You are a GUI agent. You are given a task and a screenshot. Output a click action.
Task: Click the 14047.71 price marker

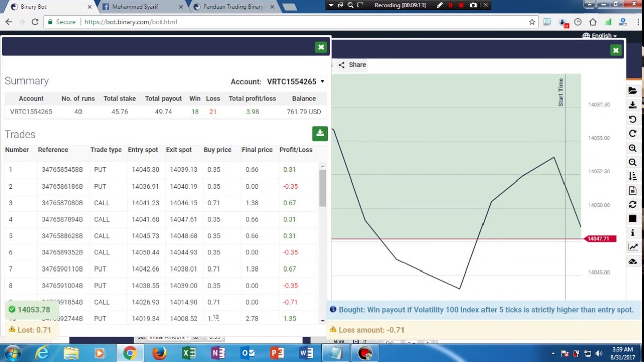pyautogui.click(x=600, y=239)
